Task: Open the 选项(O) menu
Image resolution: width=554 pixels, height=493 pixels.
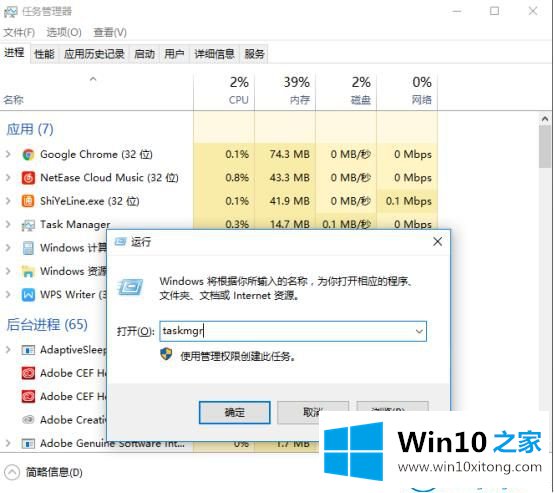Action: [x=64, y=33]
